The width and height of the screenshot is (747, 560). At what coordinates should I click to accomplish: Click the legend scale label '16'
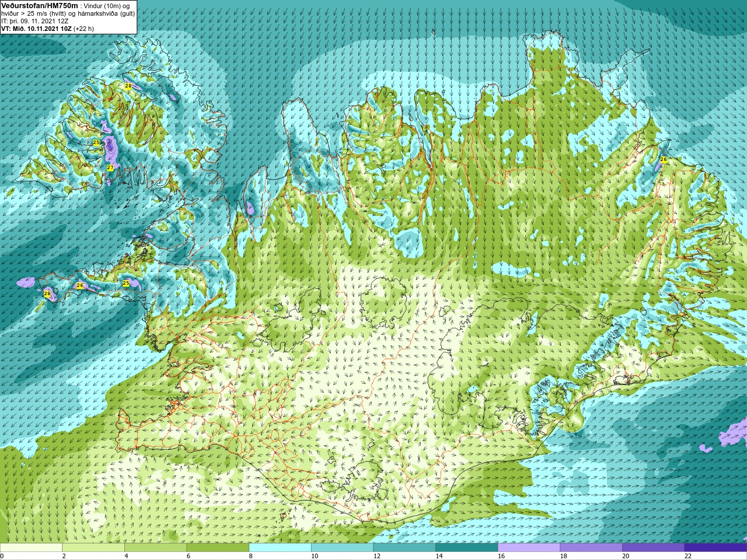click(x=501, y=556)
